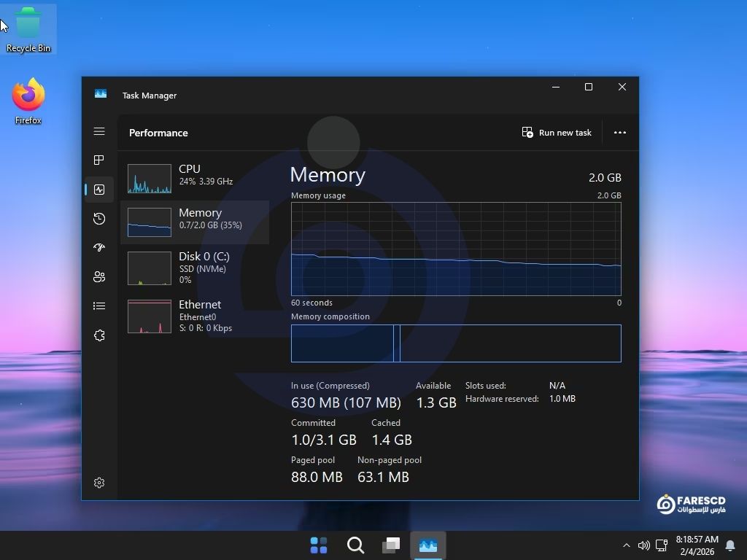Click Run new task button
This screenshot has width=747, height=560.
pos(557,133)
